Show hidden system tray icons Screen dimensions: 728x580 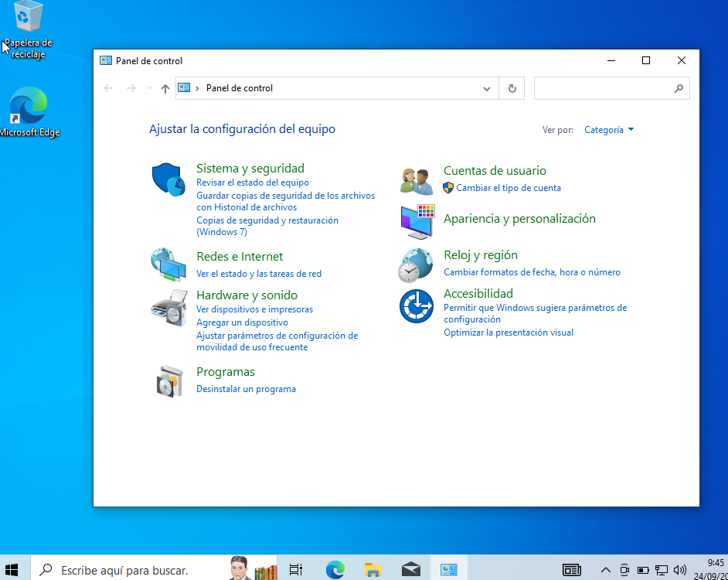605,570
